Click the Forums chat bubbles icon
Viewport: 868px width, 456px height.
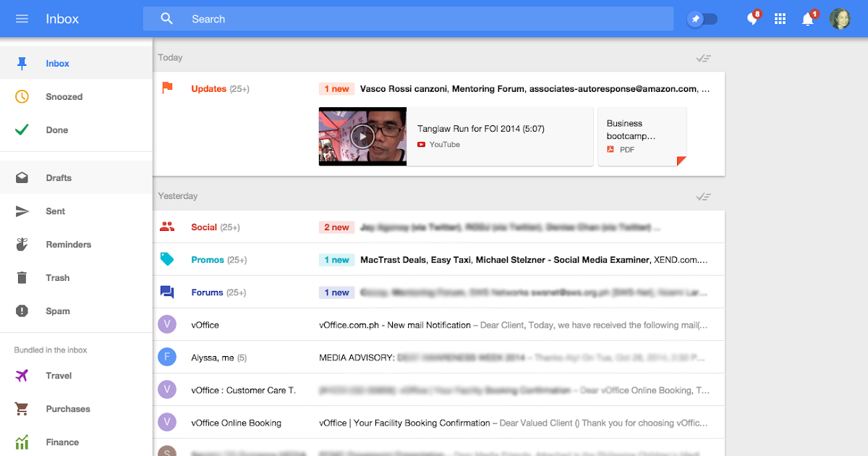click(167, 292)
